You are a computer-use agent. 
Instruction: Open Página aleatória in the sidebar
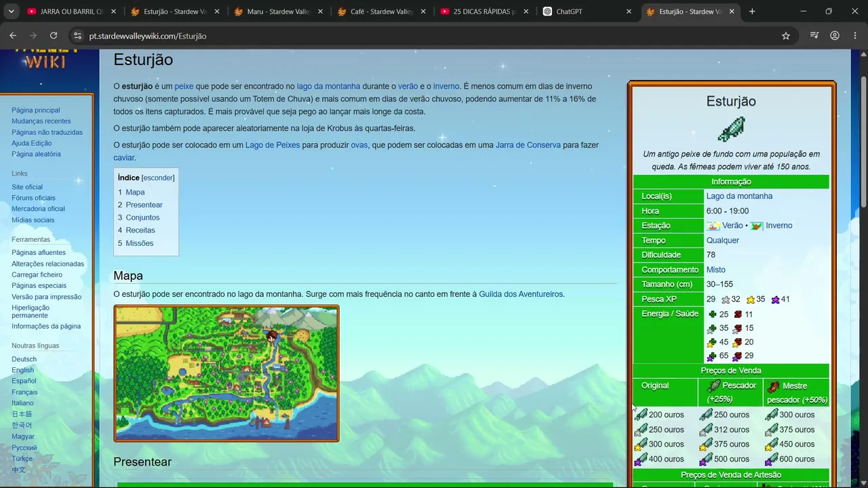[36, 154]
